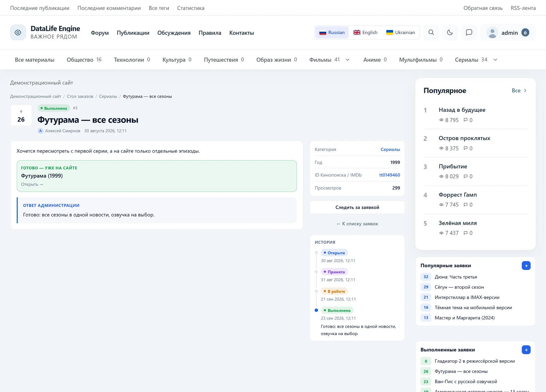Select the Аниме category tab
The image size is (546, 392).
375,60
